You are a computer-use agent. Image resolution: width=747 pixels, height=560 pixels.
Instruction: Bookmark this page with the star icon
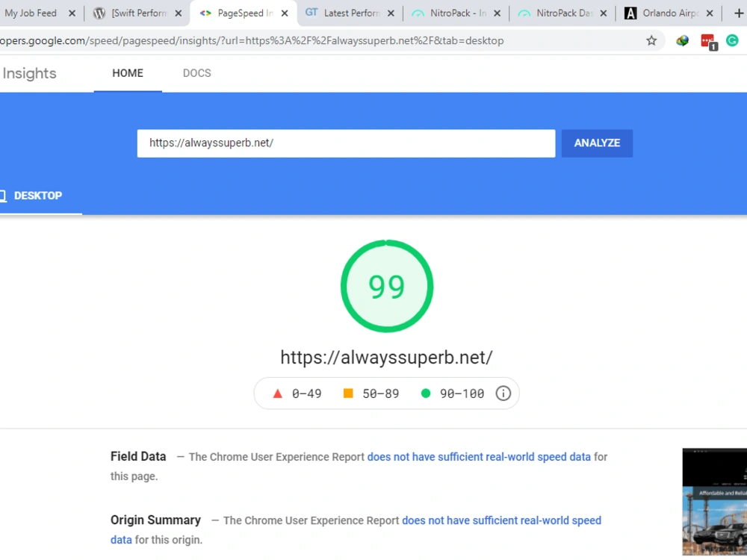tap(651, 41)
